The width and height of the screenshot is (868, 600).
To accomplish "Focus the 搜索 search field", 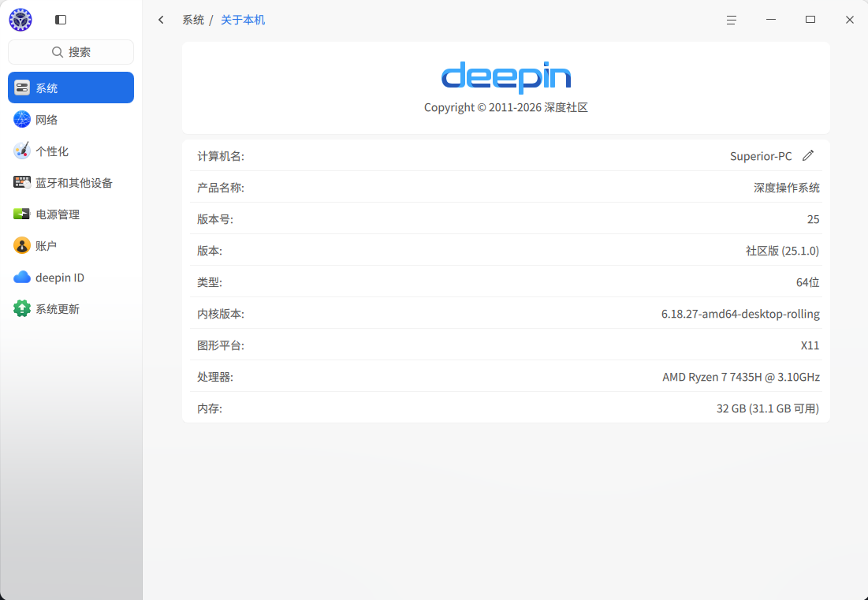I will 71,52.
